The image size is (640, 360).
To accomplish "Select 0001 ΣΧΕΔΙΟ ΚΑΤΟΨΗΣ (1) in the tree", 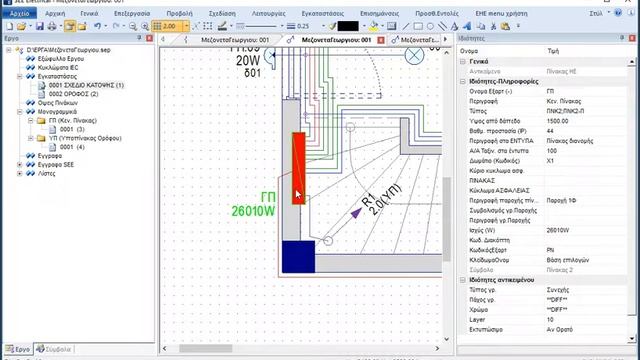I will pos(86,85).
